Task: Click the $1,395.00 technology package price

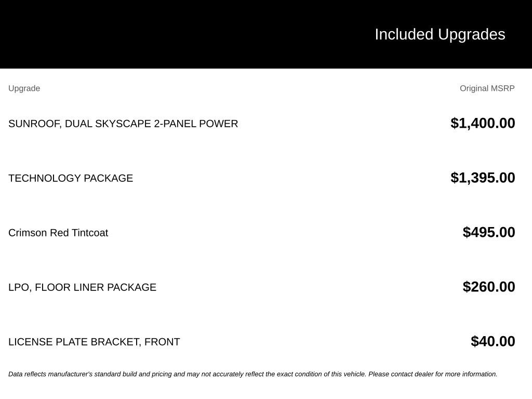Action: 483,178
